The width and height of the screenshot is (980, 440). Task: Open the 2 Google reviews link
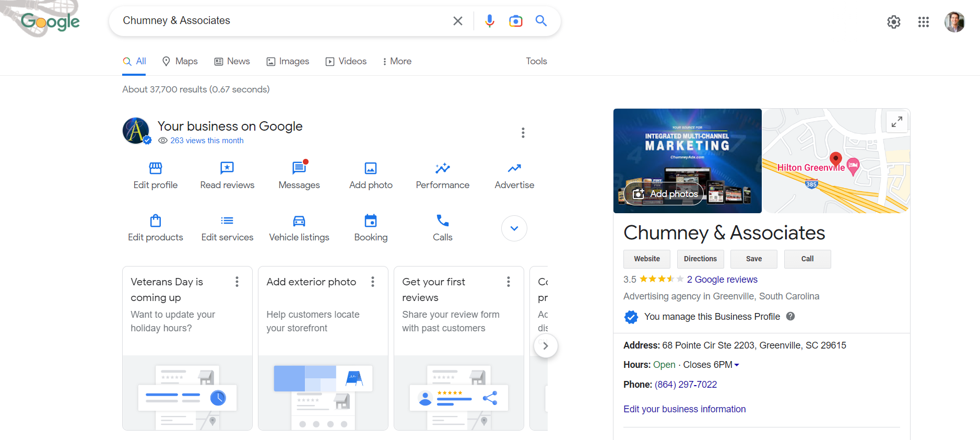pos(722,280)
